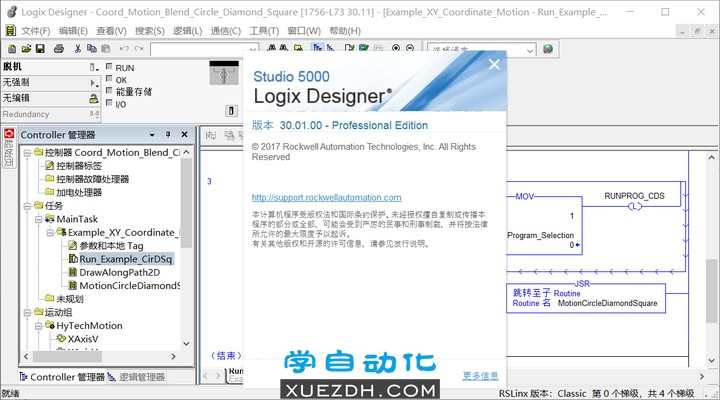Collapse the 任务 tree node

27,206
